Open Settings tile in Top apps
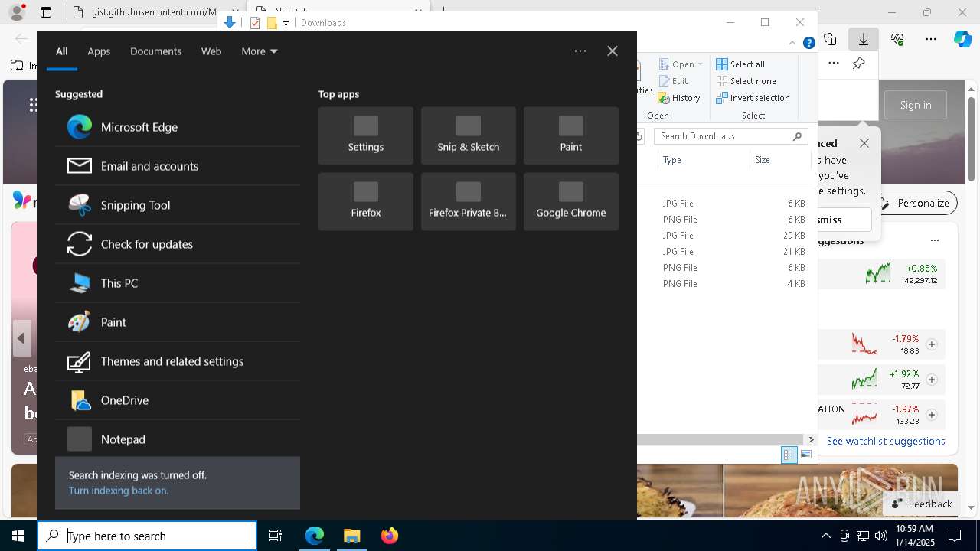The height and width of the screenshot is (551, 980). click(366, 135)
